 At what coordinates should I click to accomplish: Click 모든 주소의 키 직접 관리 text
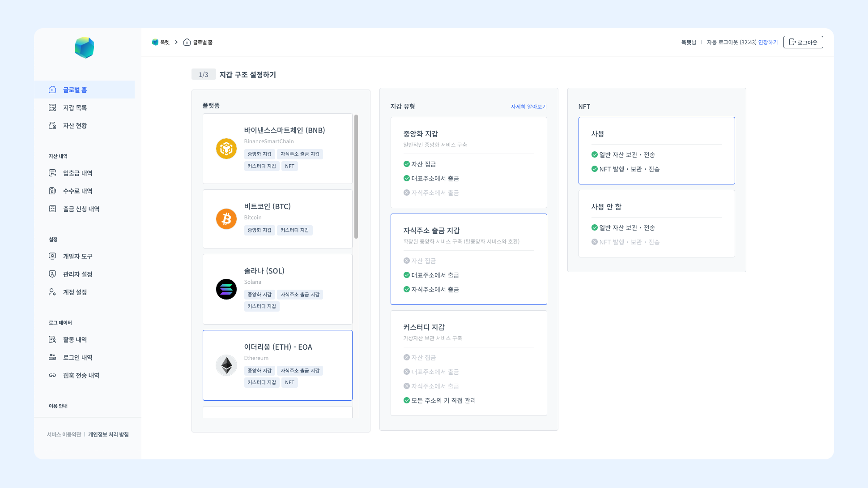tap(443, 400)
